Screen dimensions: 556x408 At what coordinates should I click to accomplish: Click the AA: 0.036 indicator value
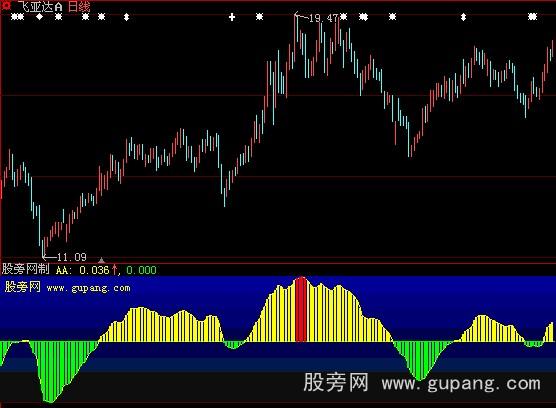[x=82, y=270]
